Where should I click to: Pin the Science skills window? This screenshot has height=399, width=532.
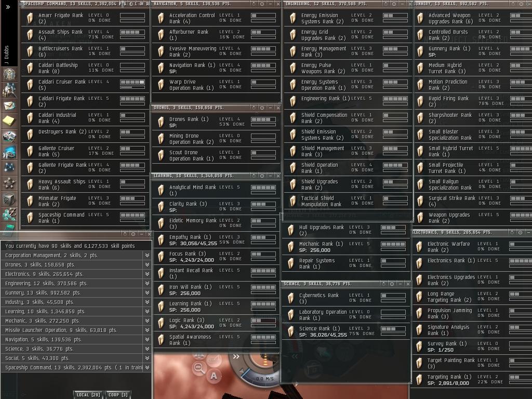384,284
